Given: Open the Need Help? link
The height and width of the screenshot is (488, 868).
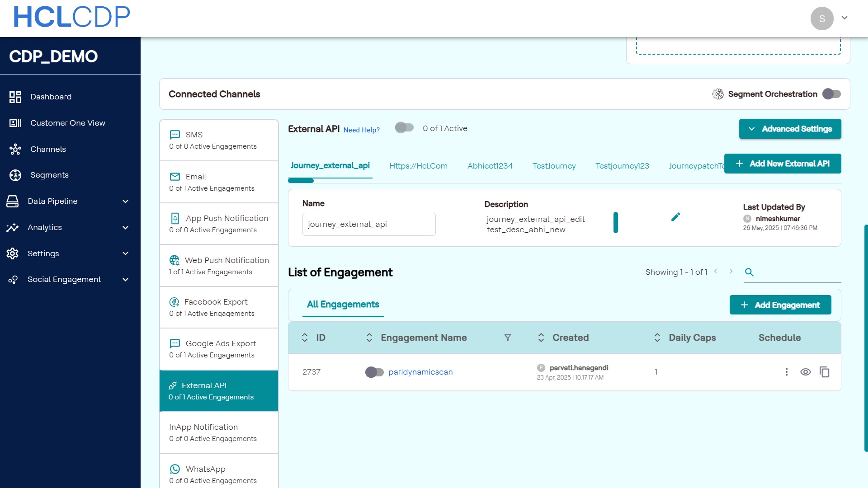Looking at the screenshot, I should coord(361,130).
